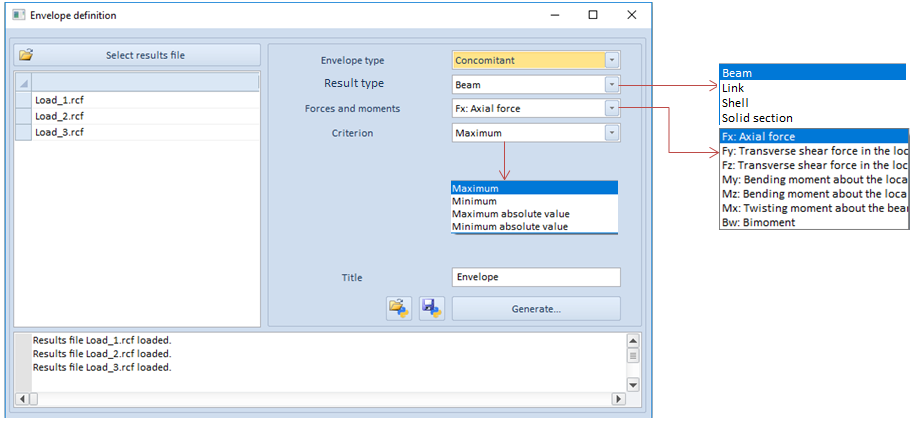Pick My: Bending moment option
Screen dimensions: 921x425
[813, 180]
